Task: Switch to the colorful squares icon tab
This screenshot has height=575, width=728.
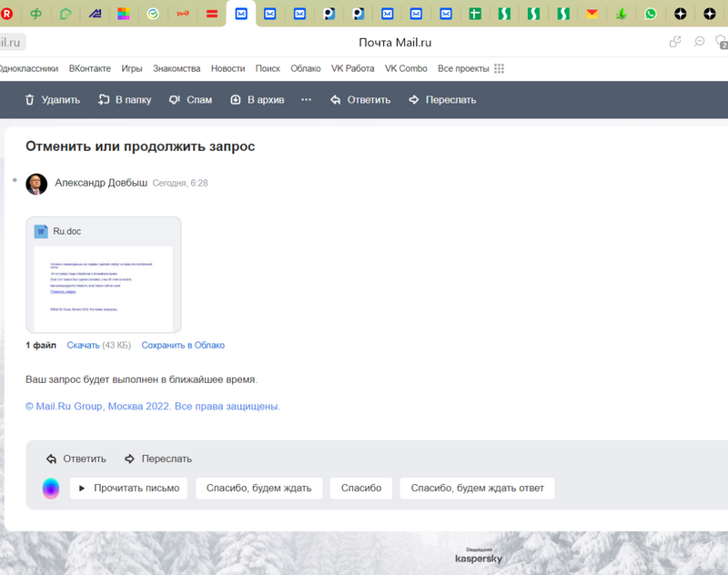Action: pos(124,14)
